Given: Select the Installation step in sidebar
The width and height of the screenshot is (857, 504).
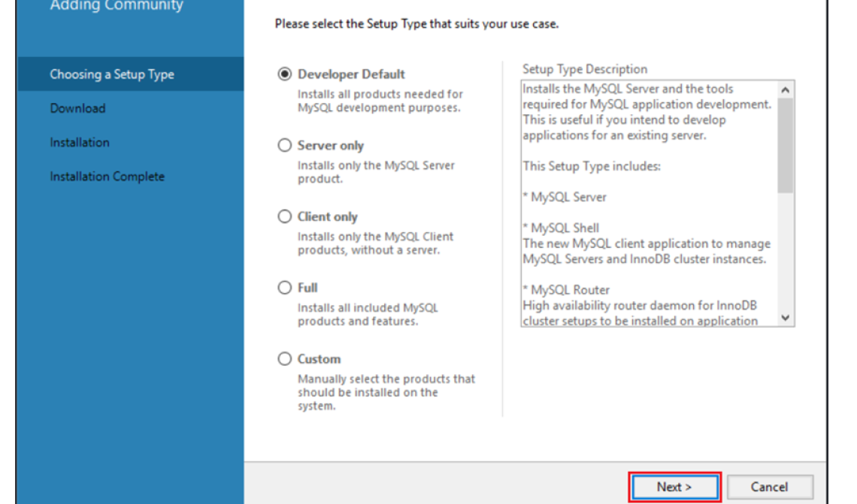Looking at the screenshot, I should click(80, 143).
